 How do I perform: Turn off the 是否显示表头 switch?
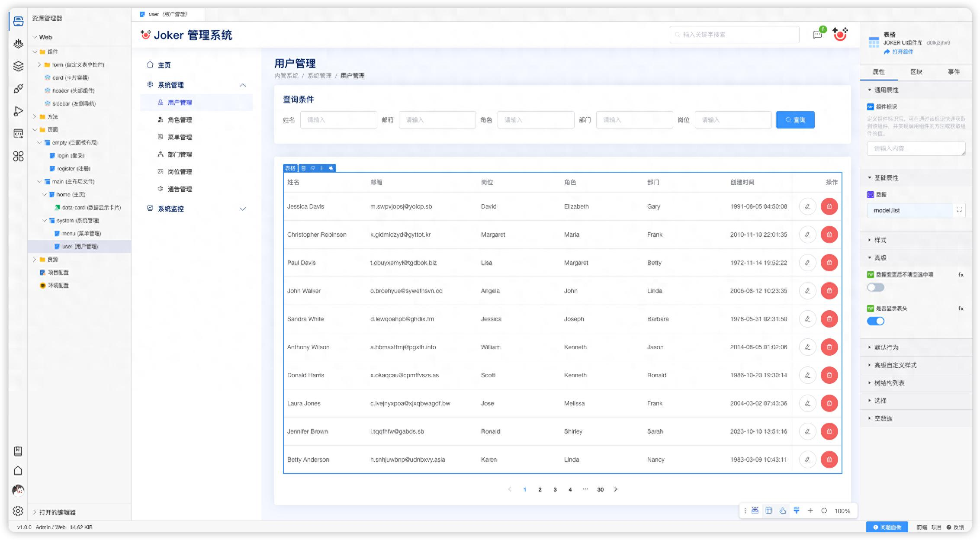(875, 321)
